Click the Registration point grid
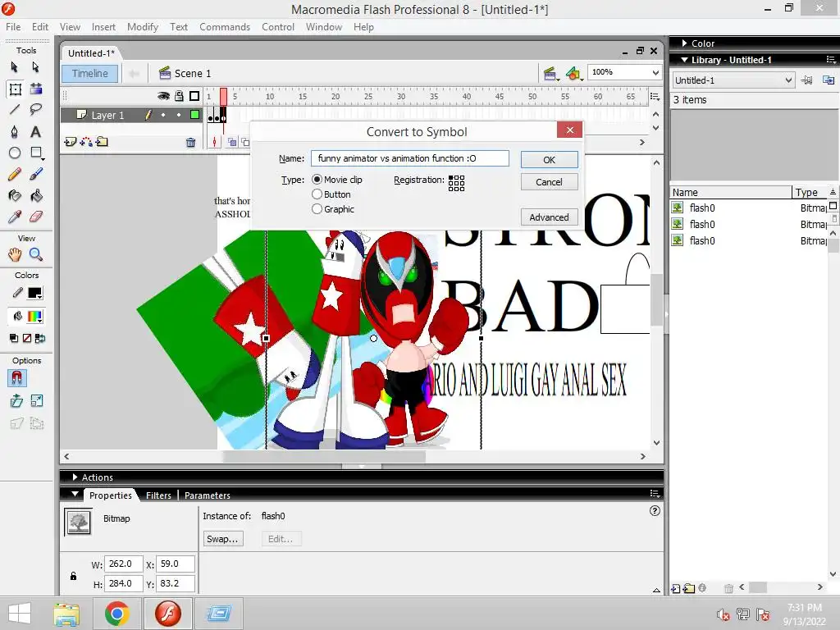Viewport: 840px width, 630px height. [456, 183]
